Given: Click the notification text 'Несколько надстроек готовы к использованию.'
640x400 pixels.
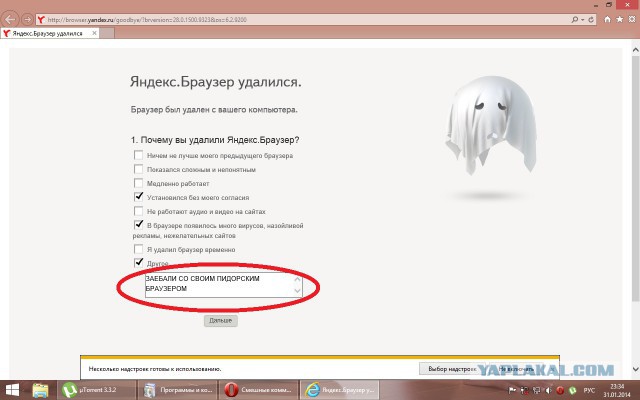Looking at the screenshot, I should [x=155, y=369].
